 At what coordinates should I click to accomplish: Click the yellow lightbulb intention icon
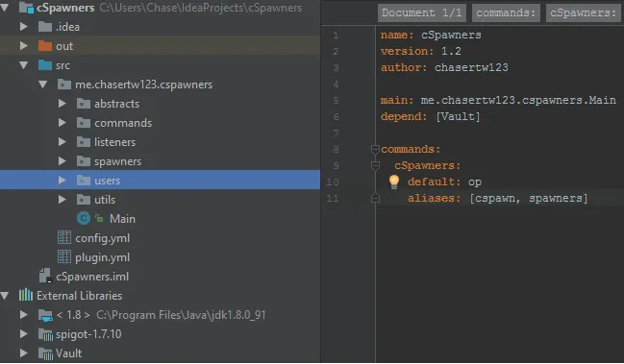[393, 182]
